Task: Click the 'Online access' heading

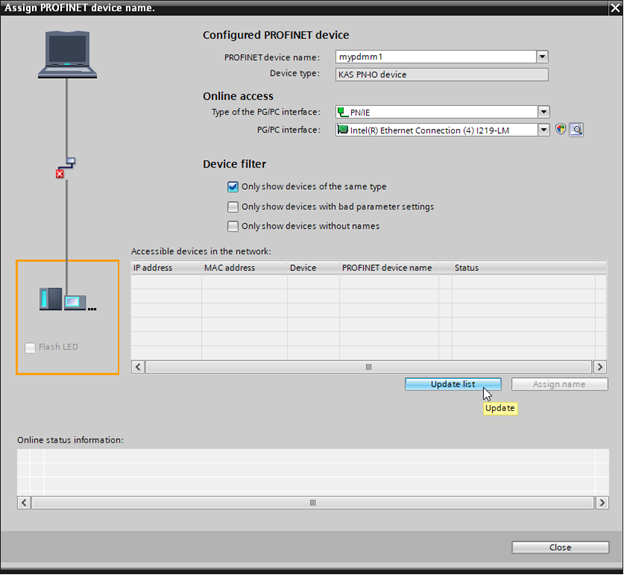Action: 238,96
